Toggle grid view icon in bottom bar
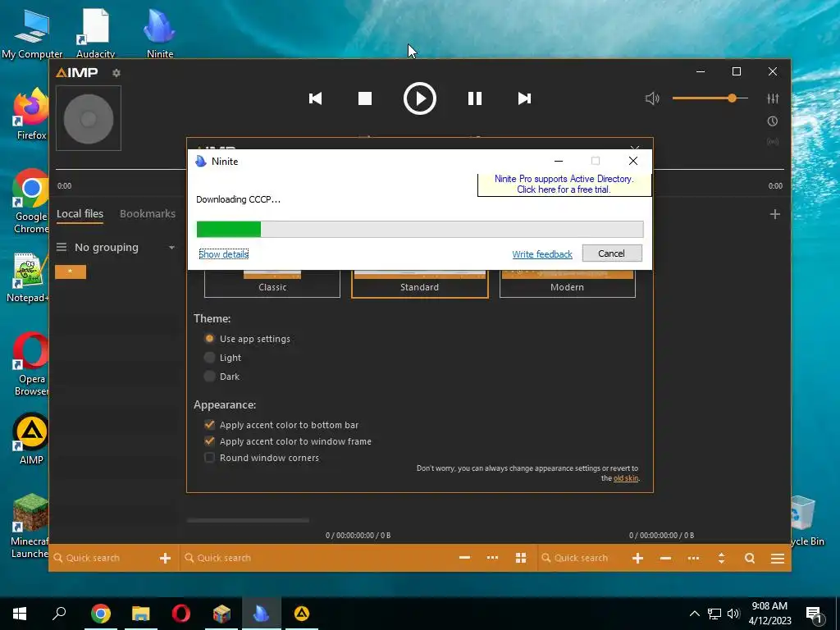This screenshot has width=840, height=630. click(x=521, y=558)
